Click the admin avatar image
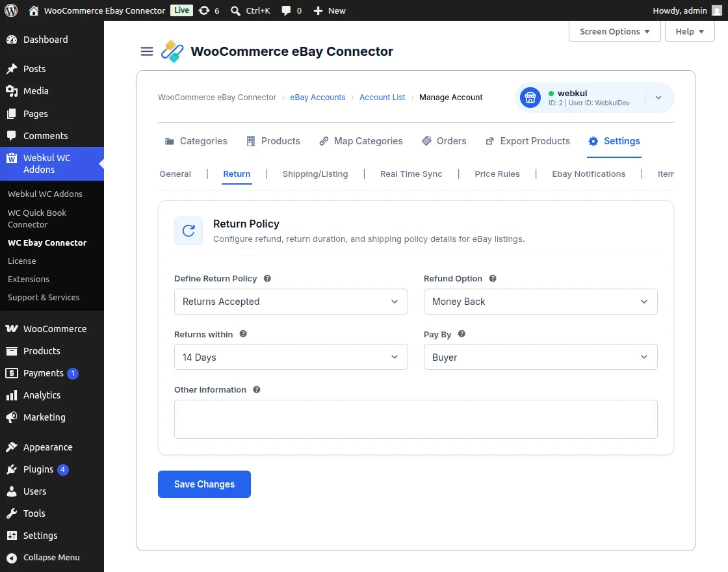728x572 pixels. [717, 10]
